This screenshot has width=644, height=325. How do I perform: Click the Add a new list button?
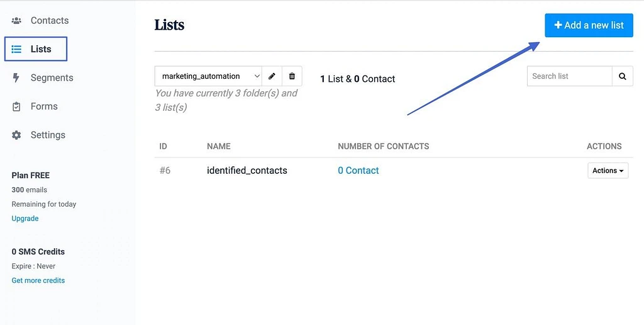pos(589,25)
